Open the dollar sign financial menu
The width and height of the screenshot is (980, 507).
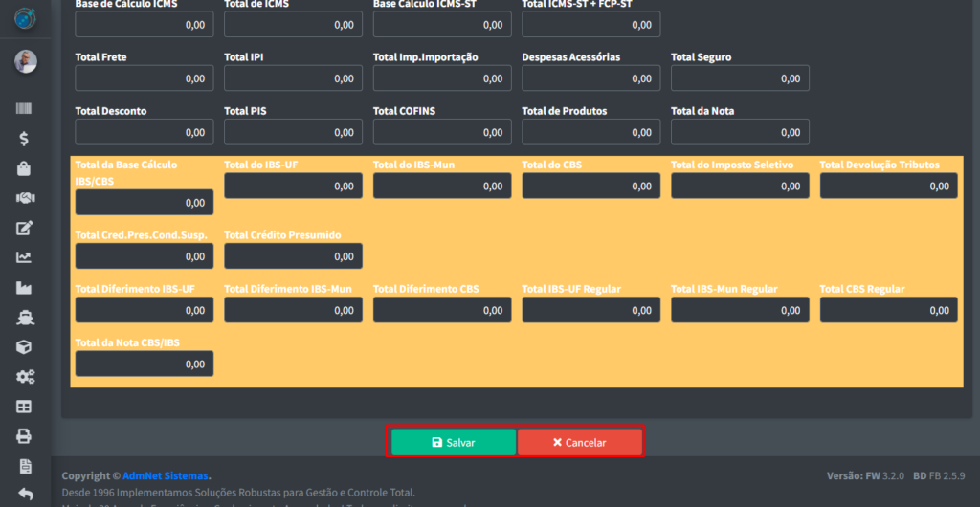coord(25,139)
